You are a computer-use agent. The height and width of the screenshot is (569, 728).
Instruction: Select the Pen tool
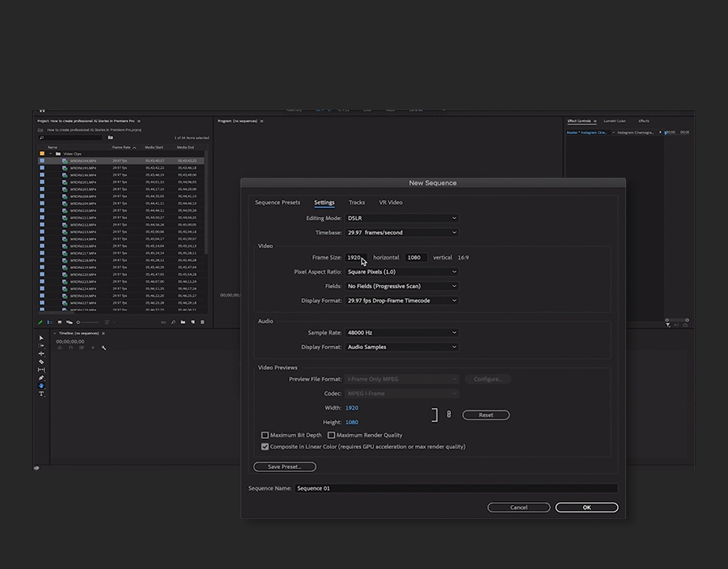point(41,378)
